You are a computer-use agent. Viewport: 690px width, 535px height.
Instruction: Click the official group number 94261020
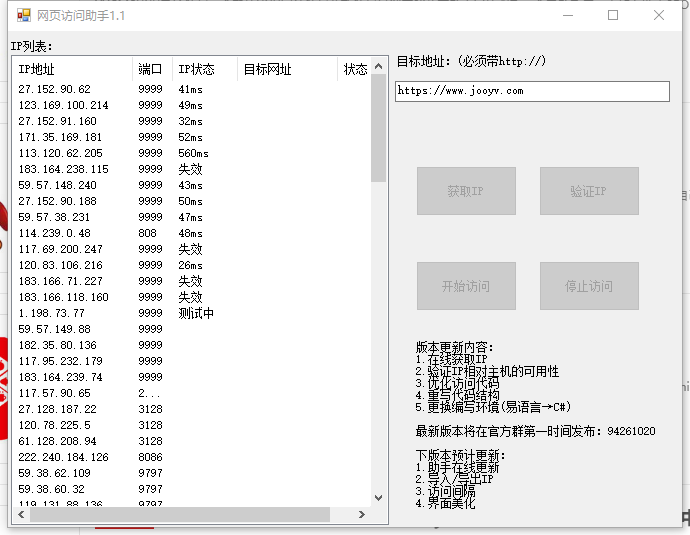tap(631, 431)
